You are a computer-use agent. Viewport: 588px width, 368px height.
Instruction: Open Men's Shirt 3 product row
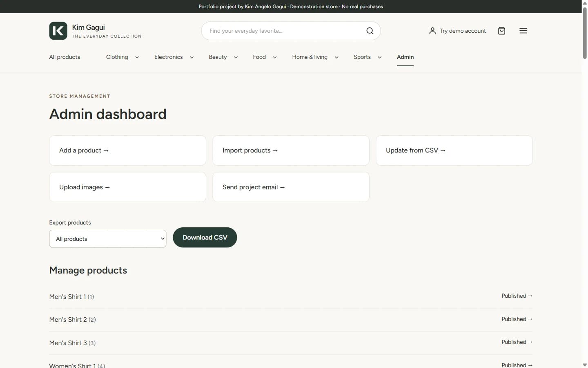[x=291, y=343]
